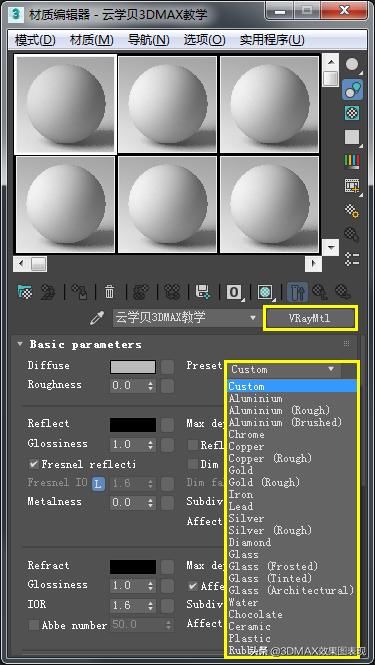375x665 pixels.
Task: Enable the Abbe number checkbox
Action: [33, 625]
